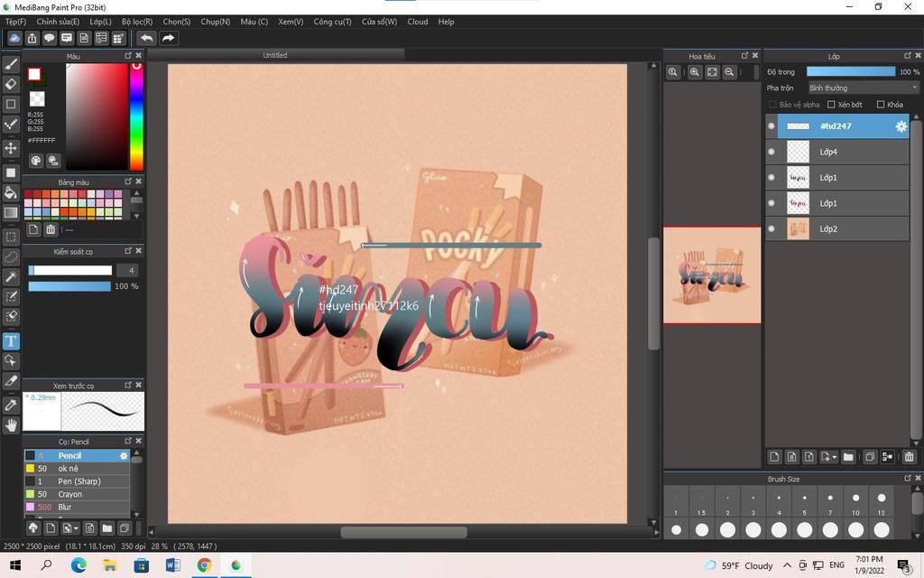Open settings gear for the Pencil brush
The height and width of the screenshot is (578, 924).
[124, 456]
